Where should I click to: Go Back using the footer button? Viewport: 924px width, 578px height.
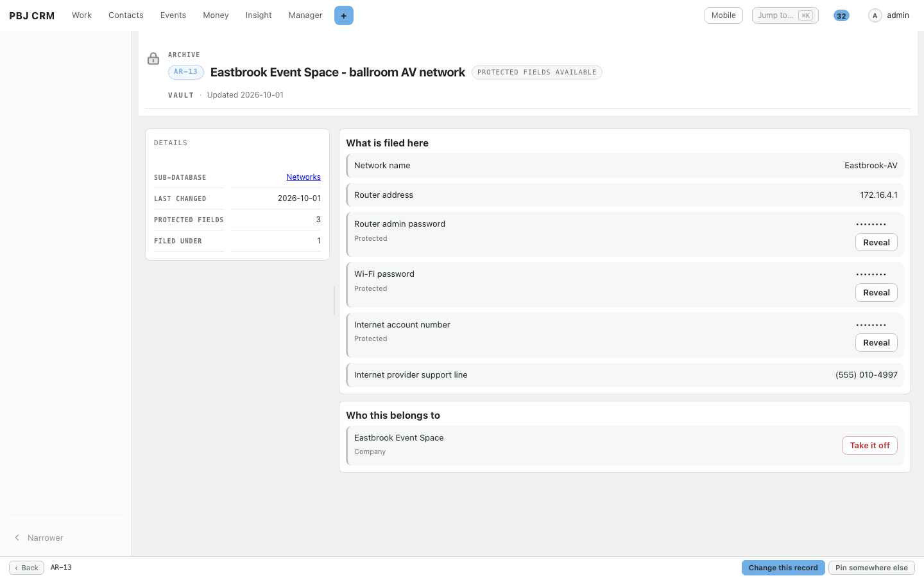point(26,568)
